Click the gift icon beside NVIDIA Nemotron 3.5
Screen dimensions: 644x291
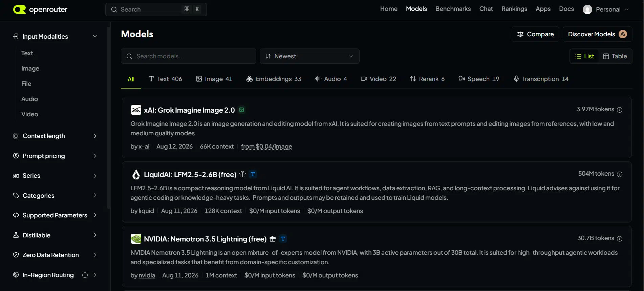click(x=273, y=239)
